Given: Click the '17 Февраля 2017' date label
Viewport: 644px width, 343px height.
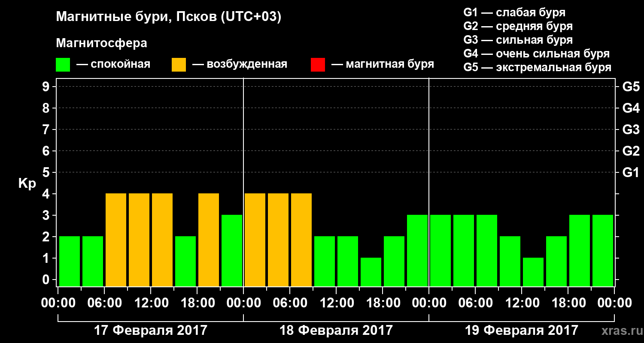Looking at the screenshot, I should point(151,331).
